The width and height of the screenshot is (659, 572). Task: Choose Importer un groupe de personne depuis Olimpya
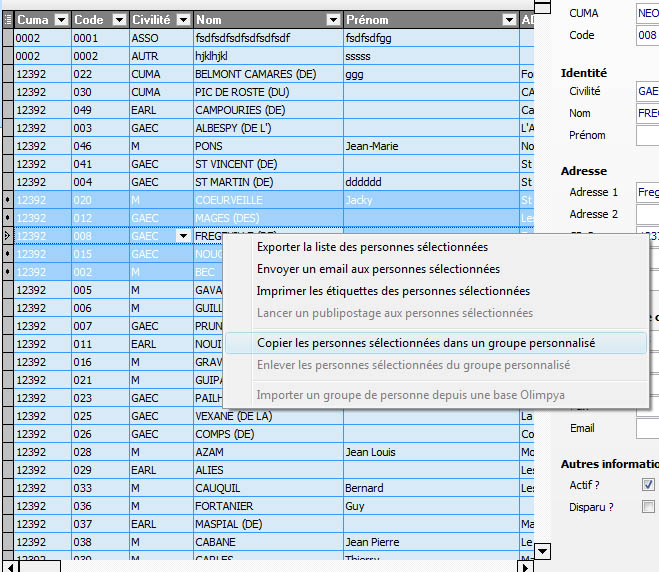point(411,395)
